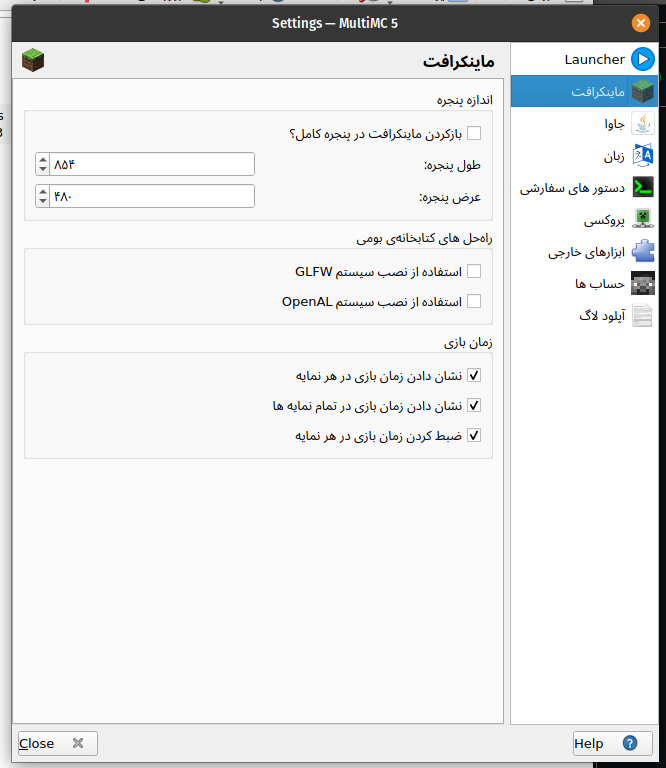Switch to the پروکسی settings tab
Screen dimensions: 666x768
pos(584,219)
